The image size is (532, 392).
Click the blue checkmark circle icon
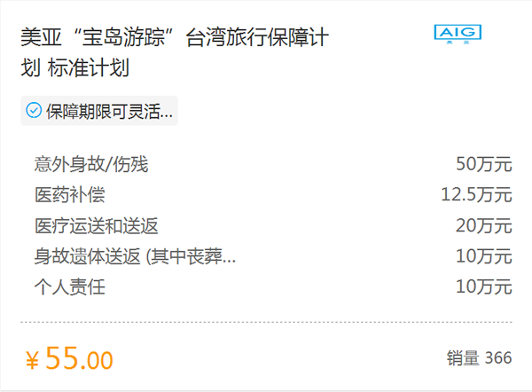pos(34,111)
